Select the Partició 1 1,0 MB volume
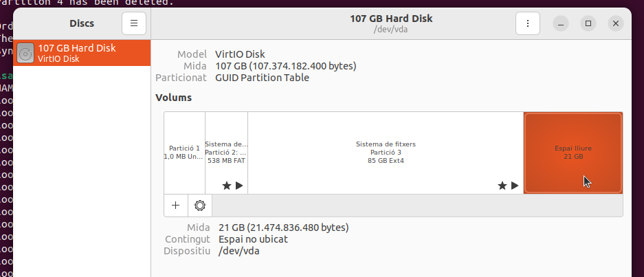 click(184, 153)
